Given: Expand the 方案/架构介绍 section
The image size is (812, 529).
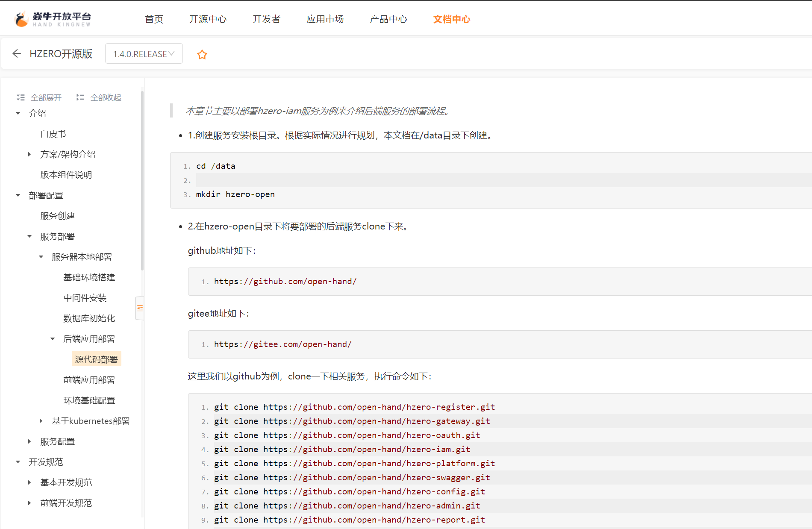Looking at the screenshot, I should coord(29,154).
